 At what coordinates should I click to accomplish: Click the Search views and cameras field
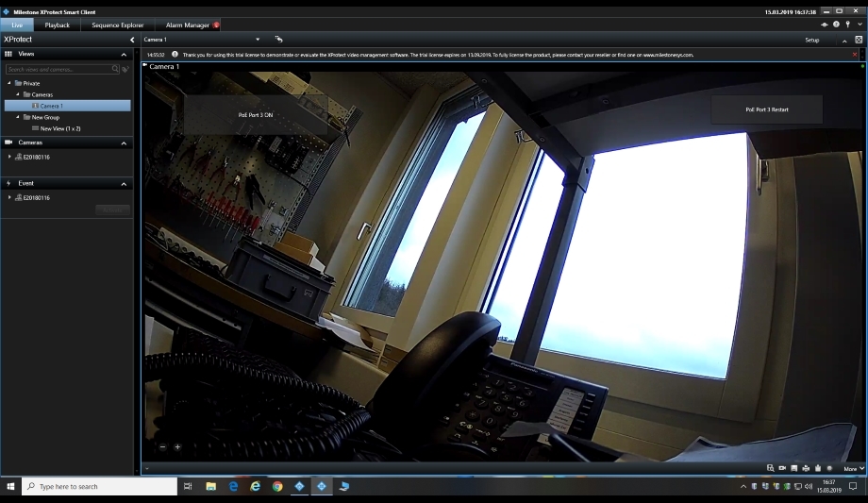pos(58,69)
